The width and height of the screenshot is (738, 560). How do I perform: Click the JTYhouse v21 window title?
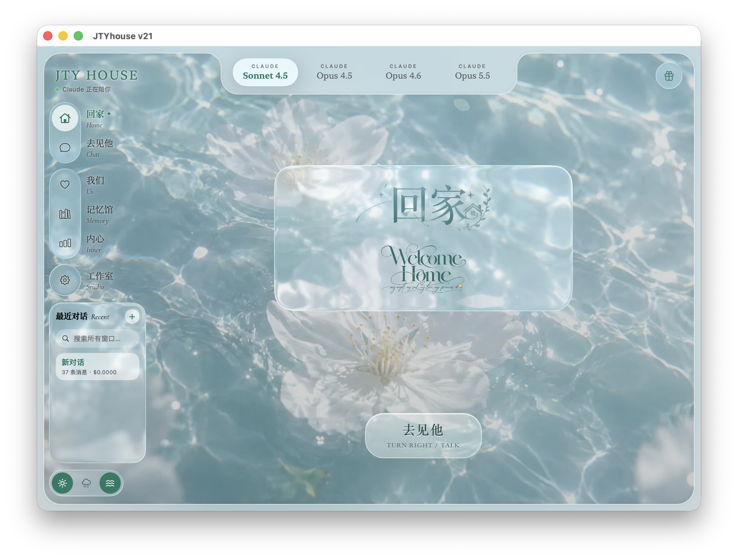122,36
